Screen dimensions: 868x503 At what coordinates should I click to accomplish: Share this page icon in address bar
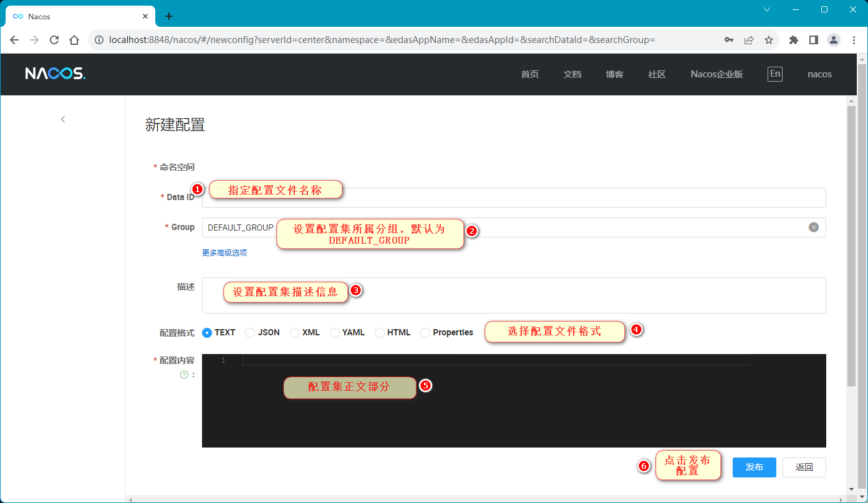tap(749, 40)
